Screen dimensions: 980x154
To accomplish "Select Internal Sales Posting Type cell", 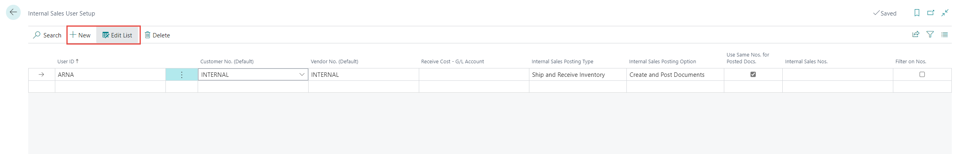I will click(577, 74).
